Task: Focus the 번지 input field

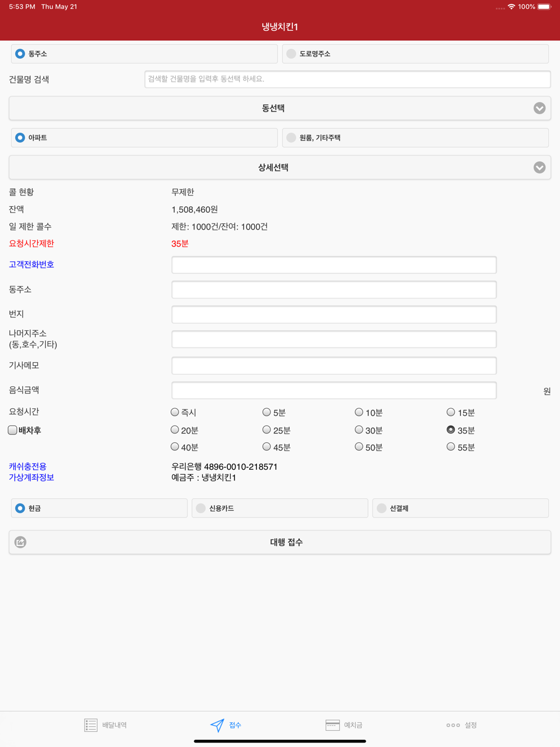Action: (x=334, y=314)
